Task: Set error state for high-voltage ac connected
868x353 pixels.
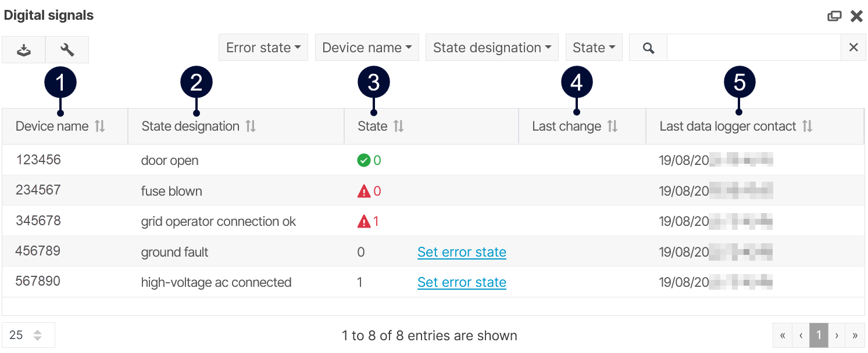Action: click(462, 282)
